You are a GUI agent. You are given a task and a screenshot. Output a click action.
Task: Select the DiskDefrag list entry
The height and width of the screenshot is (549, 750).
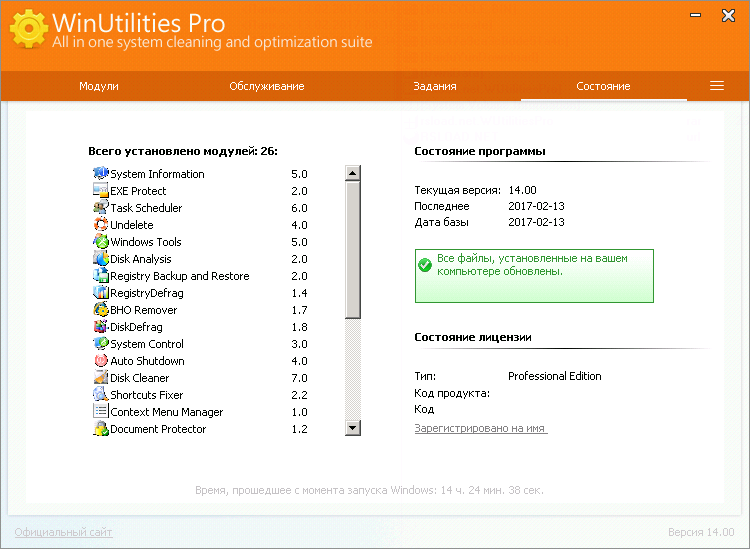tap(136, 327)
